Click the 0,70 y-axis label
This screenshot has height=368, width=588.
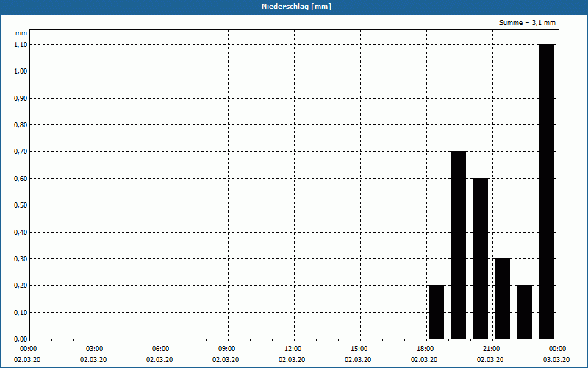tap(21, 152)
